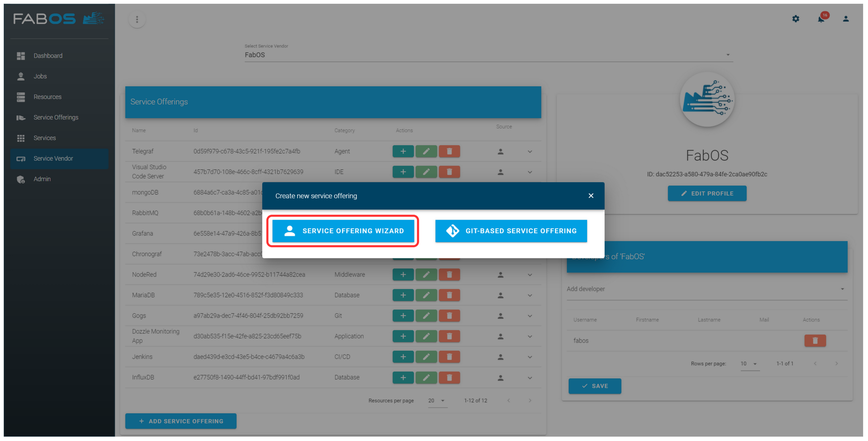868x441 pixels.
Task: Click Edit Profile for FabOS
Action: 707,193
